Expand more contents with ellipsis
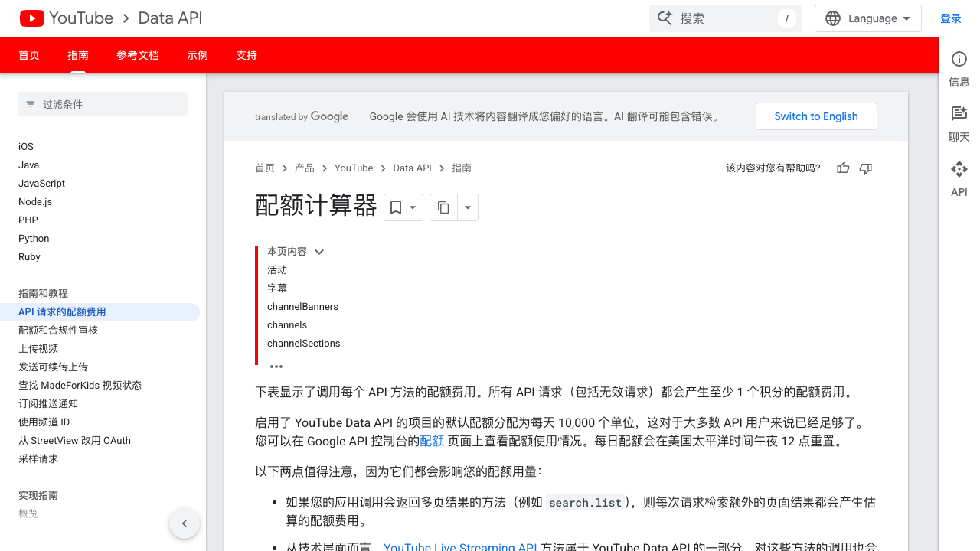The image size is (980, 551). [x=276, y=367]
